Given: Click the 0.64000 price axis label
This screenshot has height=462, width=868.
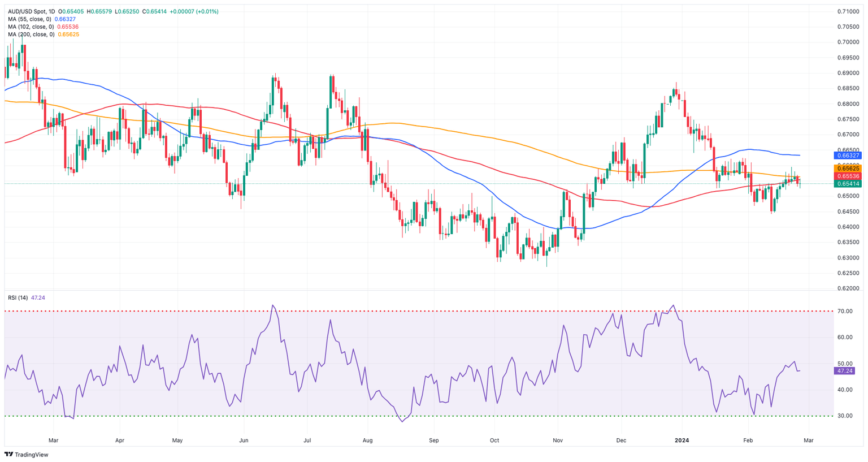Looking at the screenshot, I should [x=848, y=227].
